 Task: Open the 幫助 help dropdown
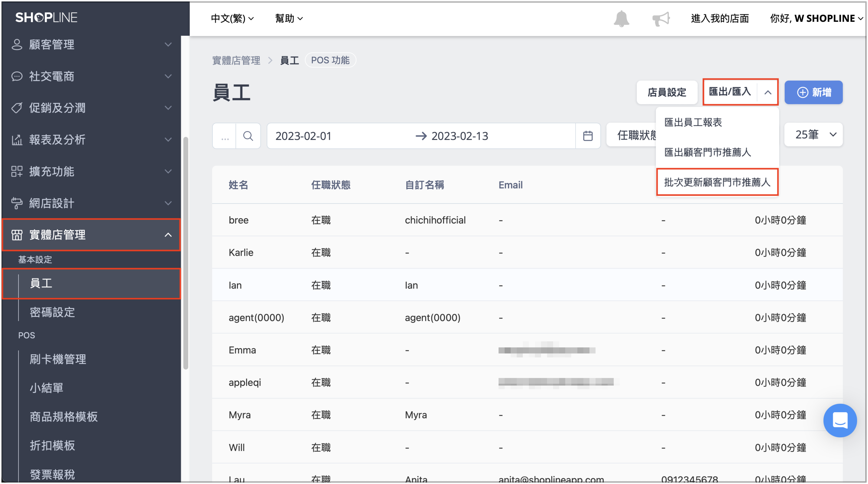pos(289,18)
